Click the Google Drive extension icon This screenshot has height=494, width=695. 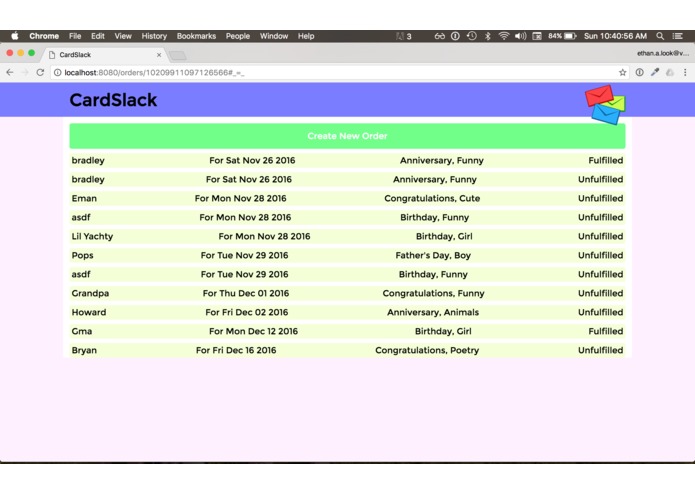click(670, 72)
